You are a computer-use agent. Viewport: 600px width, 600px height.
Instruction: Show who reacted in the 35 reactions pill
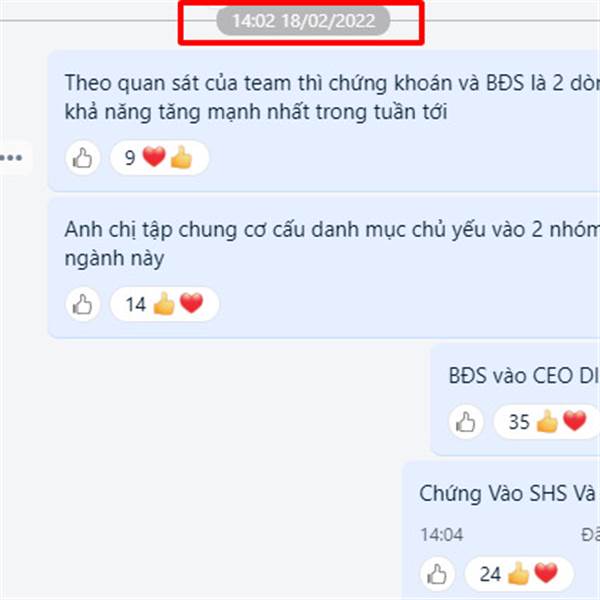tap(547, 422)
